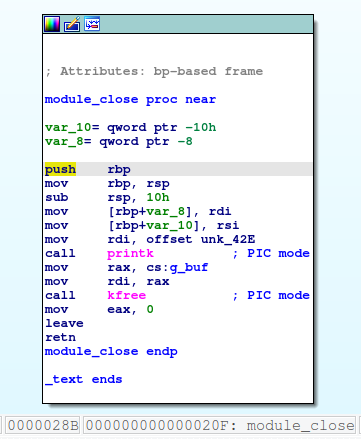Image resolution: width=361 pixels, height=439 pixels.
Task: Follow the kfree call target
Action: 126,295
